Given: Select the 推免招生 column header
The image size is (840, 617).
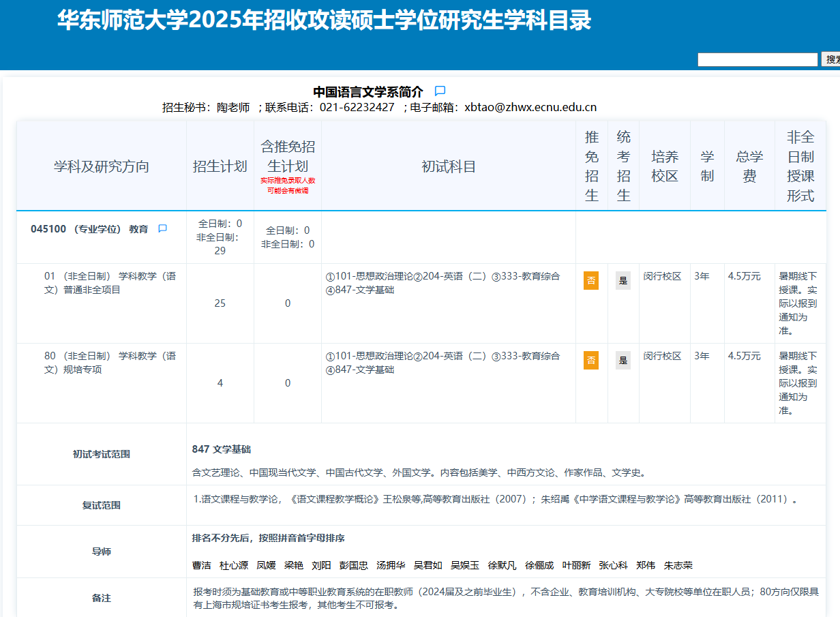Looking at the screenshot, I should point(592,166).
